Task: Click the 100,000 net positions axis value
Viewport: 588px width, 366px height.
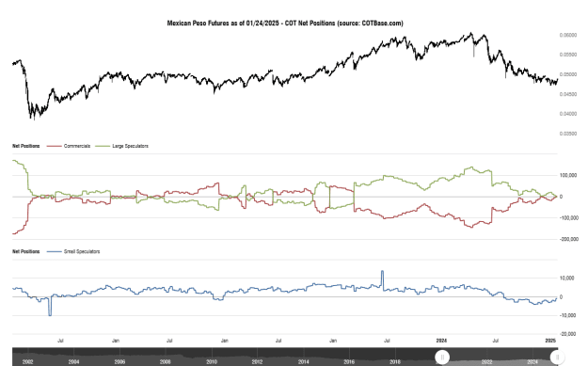Action: pos(568,175)
